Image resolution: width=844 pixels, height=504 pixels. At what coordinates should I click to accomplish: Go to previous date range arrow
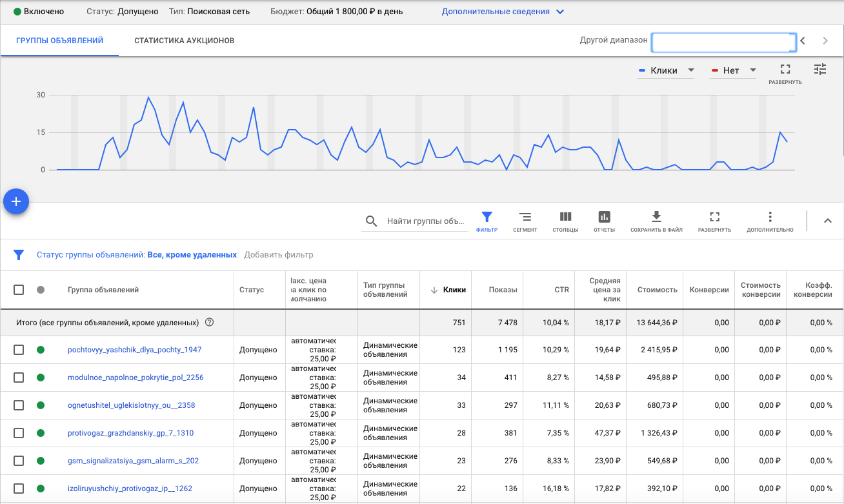(803, 41)
